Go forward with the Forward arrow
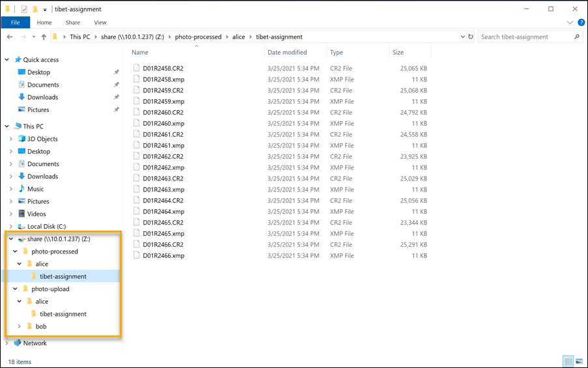This screenshot has height=368, width=588. tap(23, 36)
